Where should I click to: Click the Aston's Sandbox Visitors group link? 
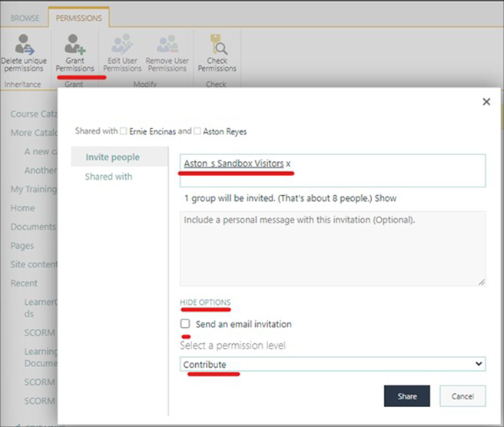(x=234, y=164)
